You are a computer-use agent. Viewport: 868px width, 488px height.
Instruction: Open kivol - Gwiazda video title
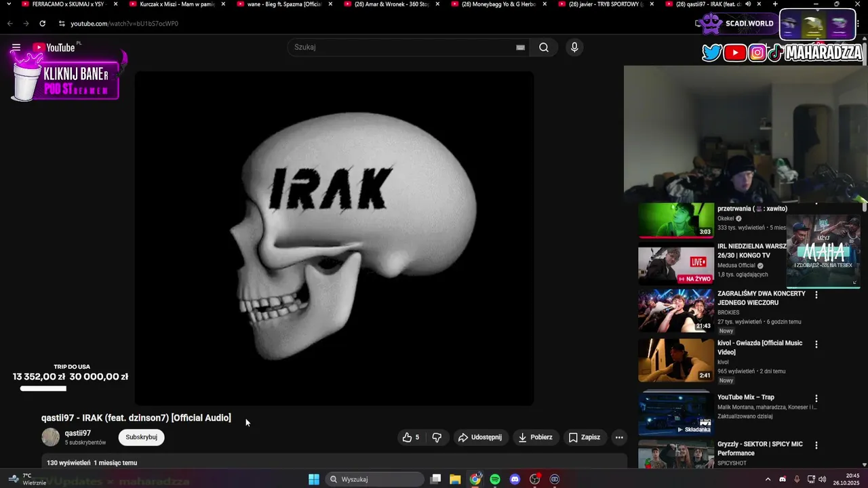[759, 348]
